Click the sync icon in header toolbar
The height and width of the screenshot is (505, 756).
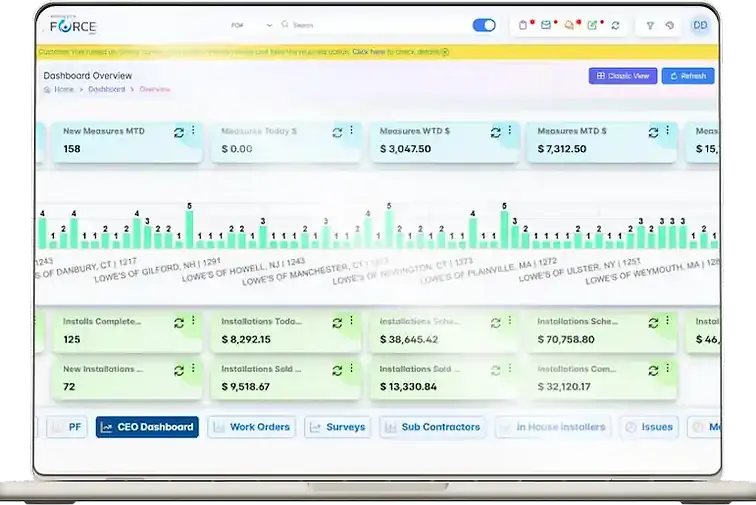click(615, 26)
